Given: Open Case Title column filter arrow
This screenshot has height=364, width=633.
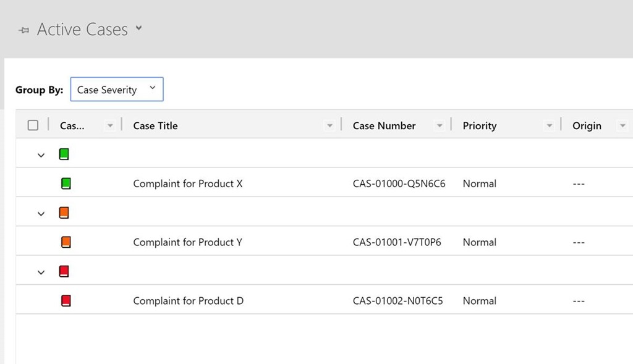Looking at the screenshot, I should pos(329,126).
